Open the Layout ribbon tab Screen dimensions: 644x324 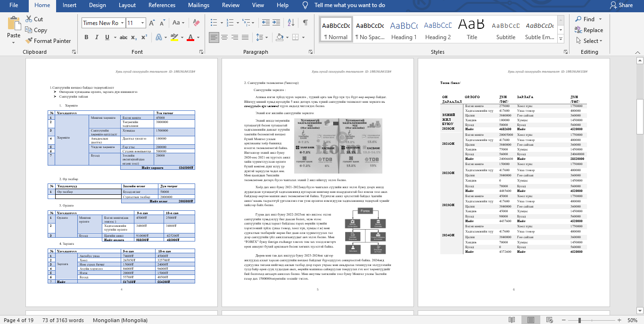(x=127, y=5)
